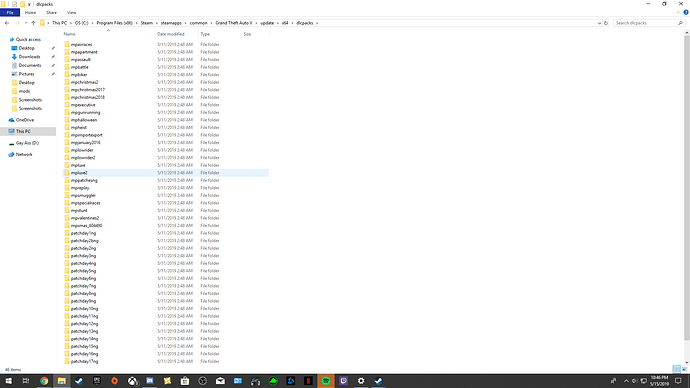
Task: Click the file list vertical scrollbar
Action: (686, 188)
